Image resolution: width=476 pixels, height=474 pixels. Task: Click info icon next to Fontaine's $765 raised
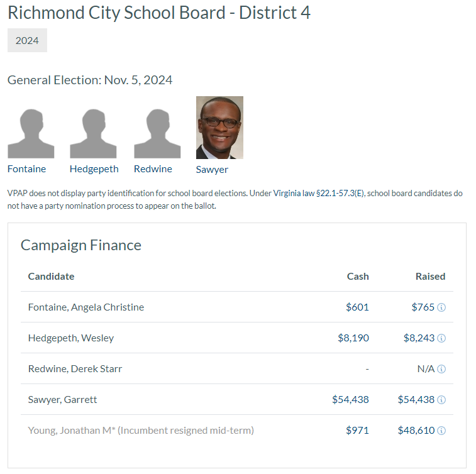[441, 307]
